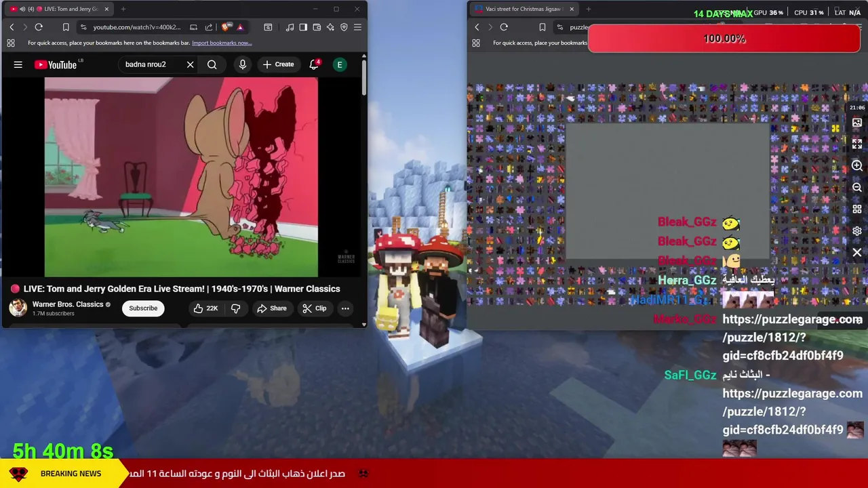Open YouTube notifications bell
This screenshot has height=488, width=868.
314,64
